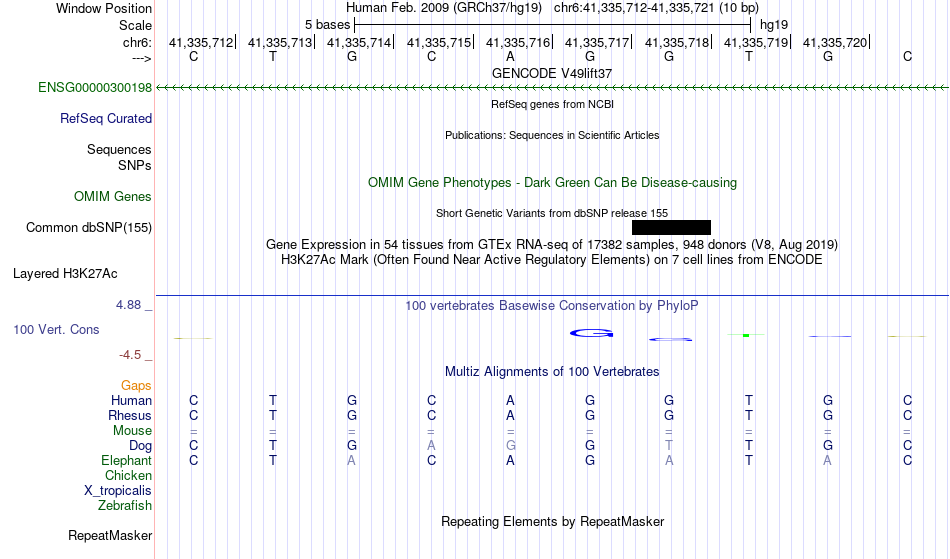The image size is (950, 559).
Task: Click the Zebrafish alignment row label
Action: pos(124,506)
